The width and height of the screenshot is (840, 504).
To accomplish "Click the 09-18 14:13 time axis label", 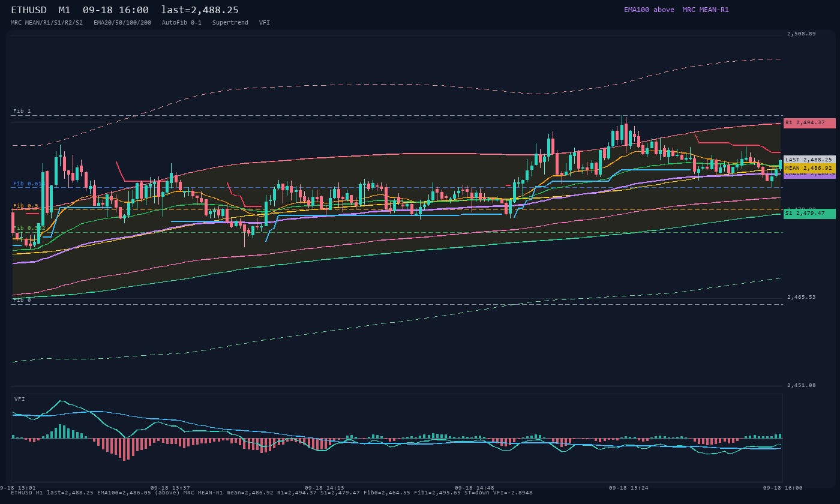I will point(325,488).
